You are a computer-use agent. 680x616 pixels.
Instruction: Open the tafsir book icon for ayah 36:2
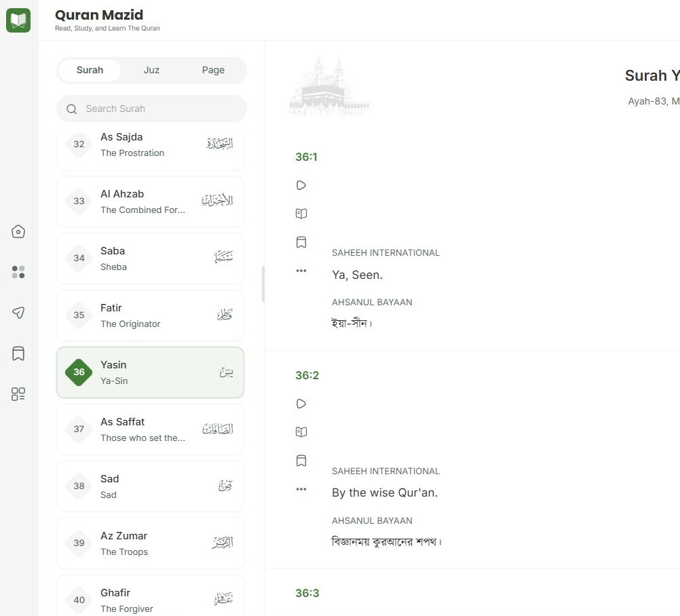(x=301, y=432)
